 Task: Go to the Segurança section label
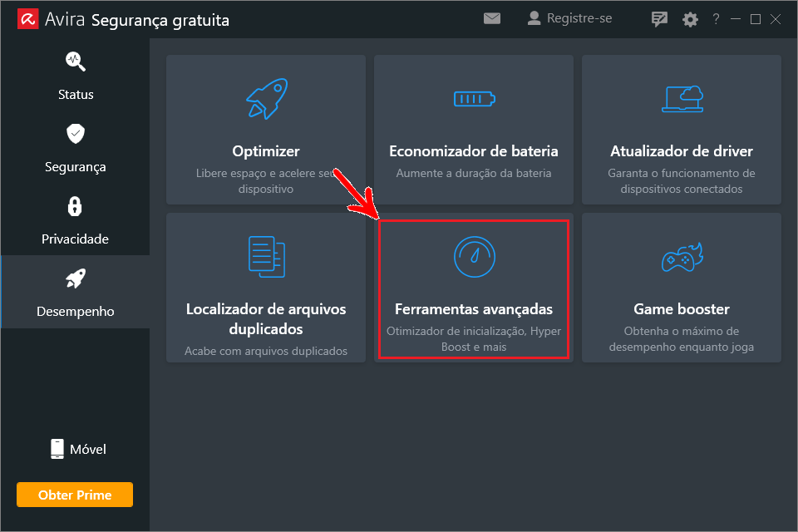pyautogui.click(x=76, y=167)
